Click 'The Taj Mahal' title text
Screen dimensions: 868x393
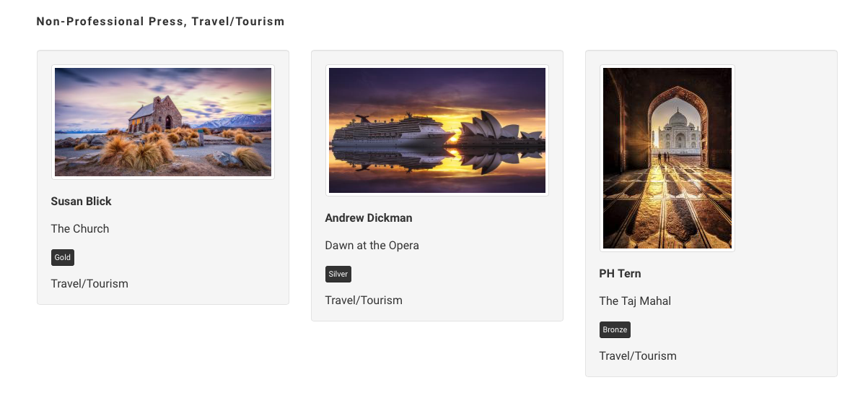635,301
